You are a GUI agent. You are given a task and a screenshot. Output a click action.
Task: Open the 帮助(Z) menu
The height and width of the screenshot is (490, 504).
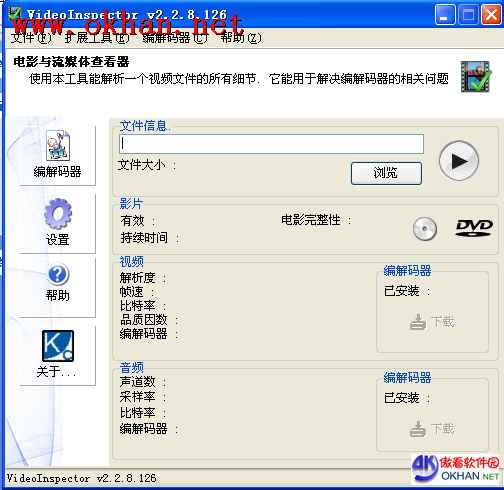(x=241, y=38)
